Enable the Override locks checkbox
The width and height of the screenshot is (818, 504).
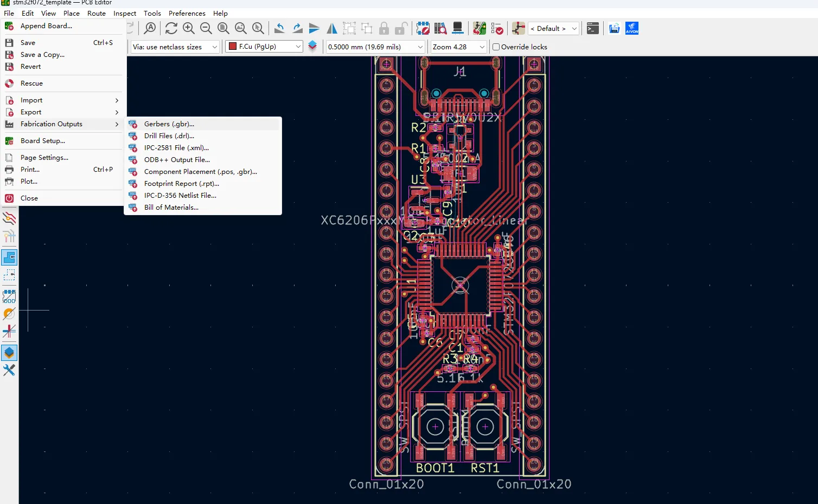[496, 47]
